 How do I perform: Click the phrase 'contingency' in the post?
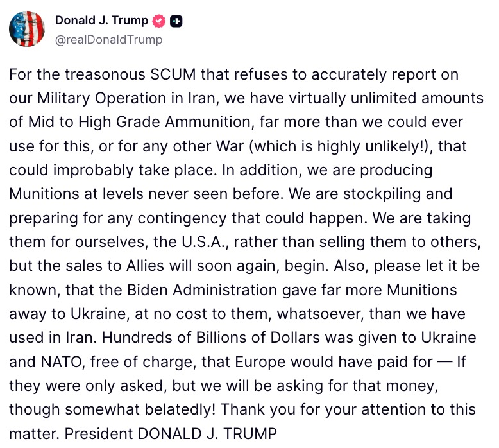[x=182, y=218]
